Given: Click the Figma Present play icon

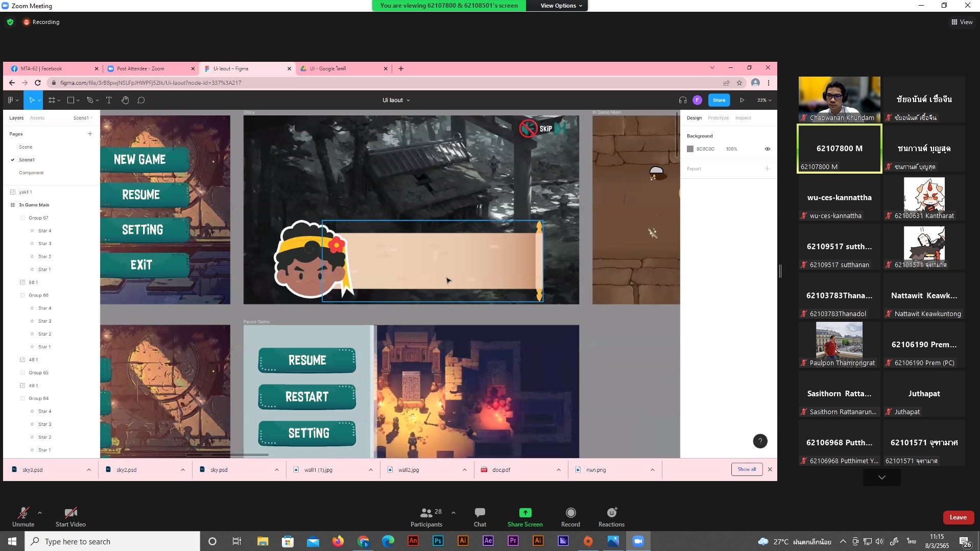Looking at the screenshot, I should tap(742, 100).
